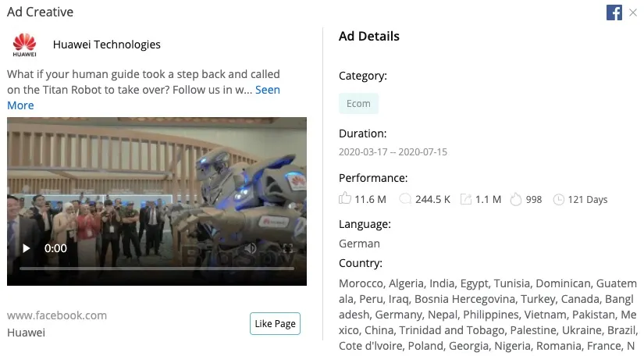The height and width of the screenshot is (356, 644).
Task: Click the Facebook icon in the header
Action: 614,12
